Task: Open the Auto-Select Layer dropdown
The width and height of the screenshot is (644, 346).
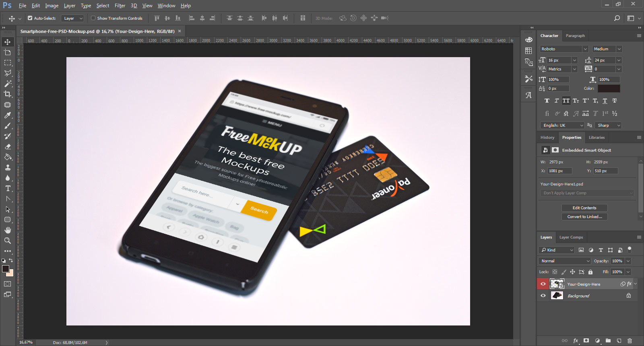Action: 72,19
